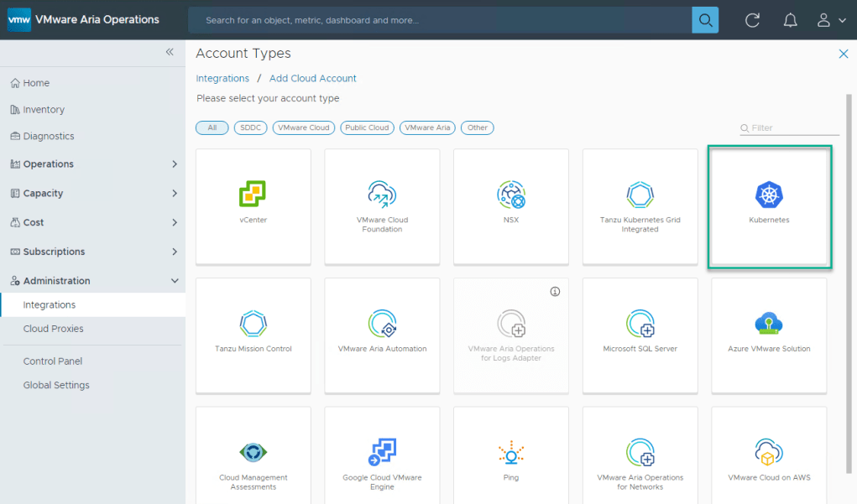Click the search magnifier icon
857x504 pixels.
coord(704,19)
